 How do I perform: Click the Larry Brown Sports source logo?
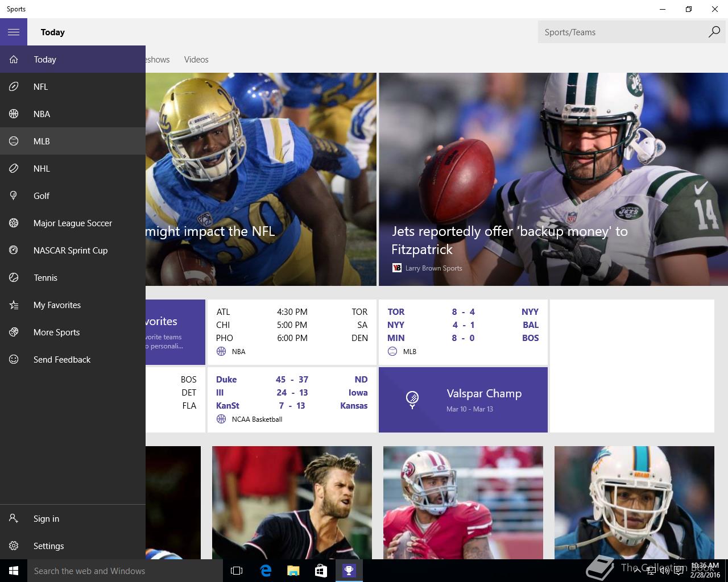397,268
